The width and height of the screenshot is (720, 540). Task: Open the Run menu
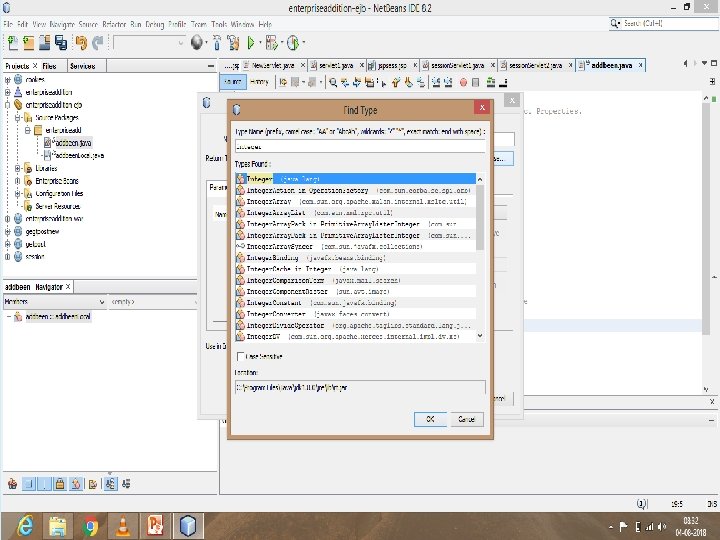pos(135,24)
